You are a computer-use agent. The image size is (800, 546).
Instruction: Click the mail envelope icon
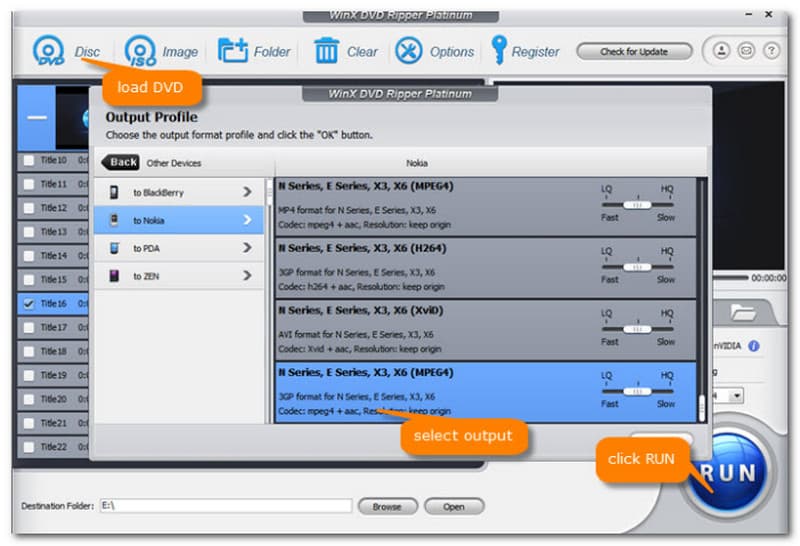[746, 51]
